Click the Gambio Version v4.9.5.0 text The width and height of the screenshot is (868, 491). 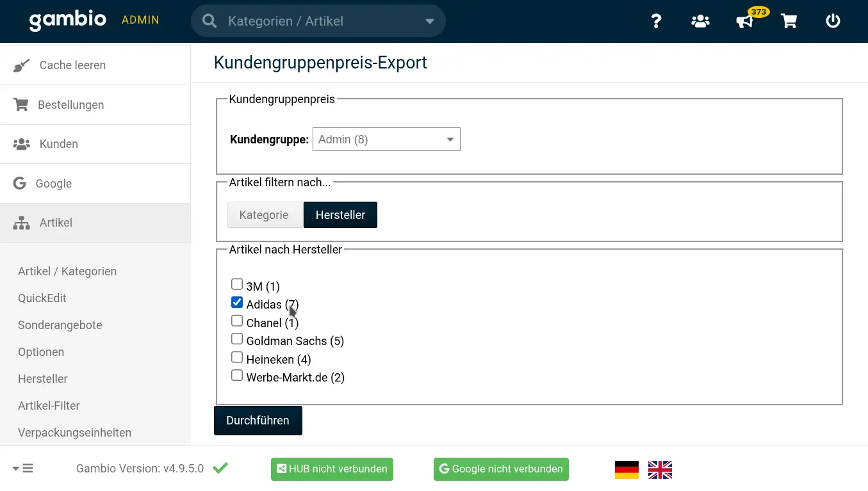140,469
